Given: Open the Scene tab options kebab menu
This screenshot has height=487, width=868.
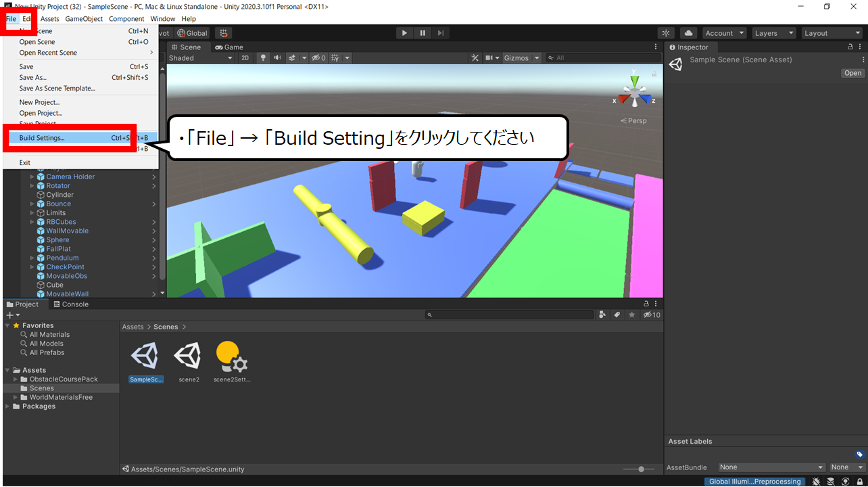Looking at the screenshot, I should (x=656, y=47).
